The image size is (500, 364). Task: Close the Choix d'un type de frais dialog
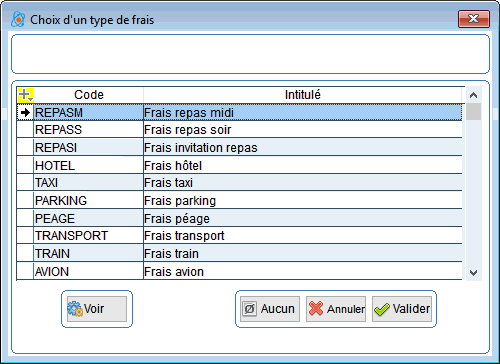[x=474, y=19]
